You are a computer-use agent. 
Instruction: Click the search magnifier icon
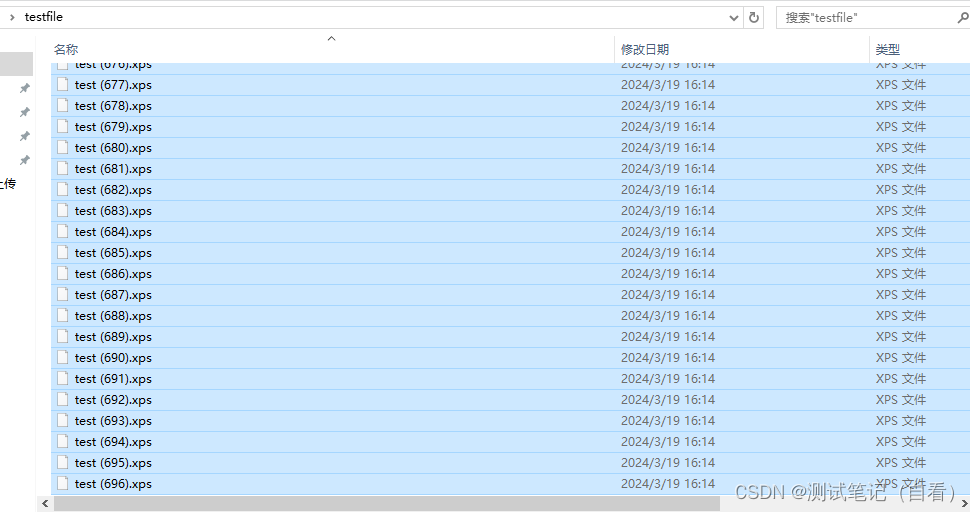[963, 18]
